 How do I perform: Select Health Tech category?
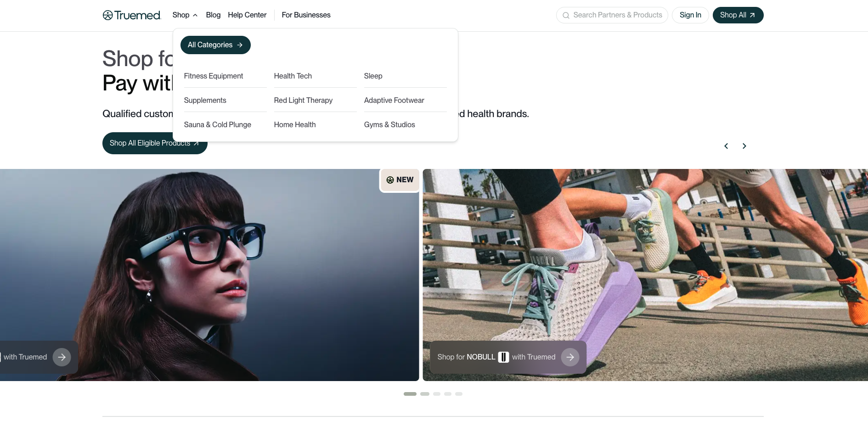[x=293, y=76]
